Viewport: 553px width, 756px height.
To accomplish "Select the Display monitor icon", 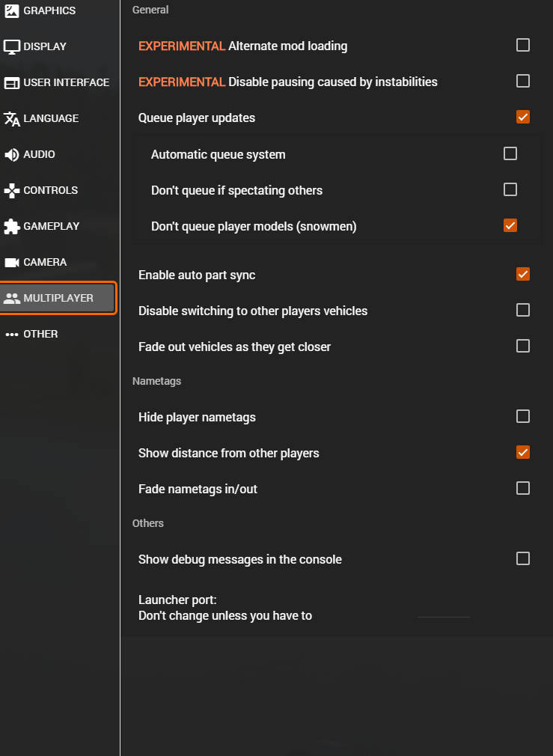I will click(x=11, y=46).
